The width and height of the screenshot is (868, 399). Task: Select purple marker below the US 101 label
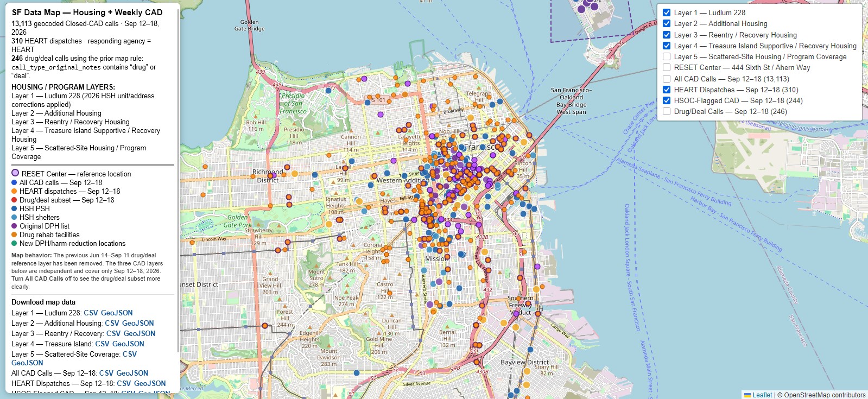[x=381, y=115]
